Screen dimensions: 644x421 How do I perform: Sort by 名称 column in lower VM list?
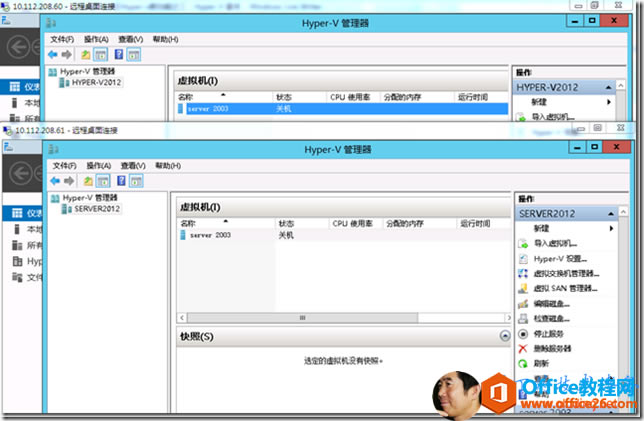(226, 223)
